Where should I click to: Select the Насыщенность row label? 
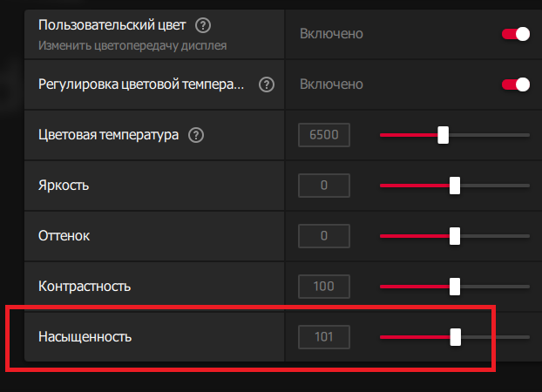85,336
